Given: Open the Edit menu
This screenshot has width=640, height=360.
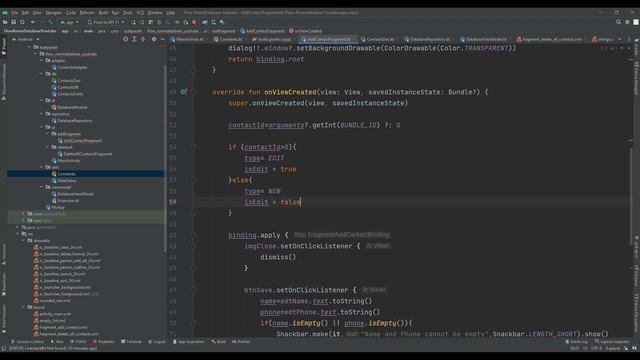Looking at the screenshot, I should click(25, 13).
